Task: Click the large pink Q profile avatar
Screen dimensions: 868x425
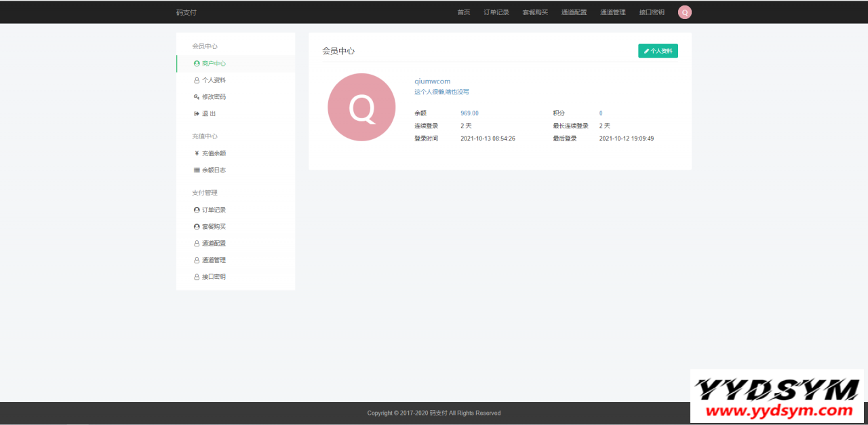Action: (361, 107)
